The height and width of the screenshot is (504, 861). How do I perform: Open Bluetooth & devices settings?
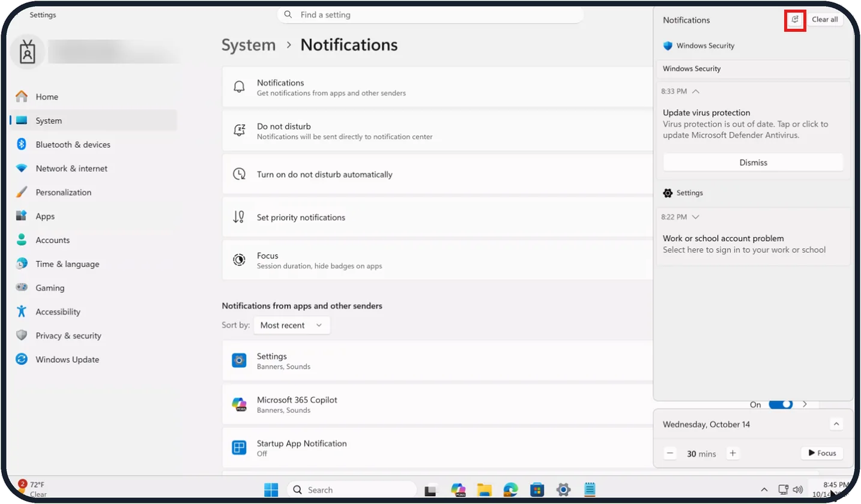pos(94,145)
